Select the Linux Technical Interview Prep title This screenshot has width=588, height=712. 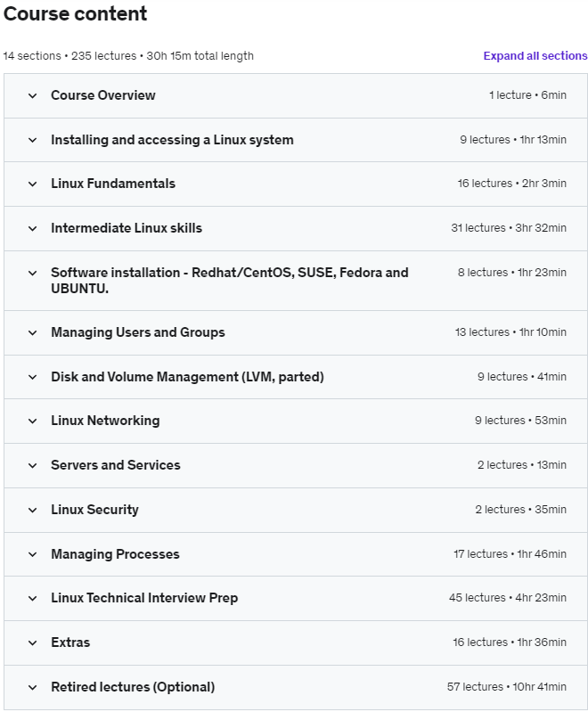click(x=144, y=598)
